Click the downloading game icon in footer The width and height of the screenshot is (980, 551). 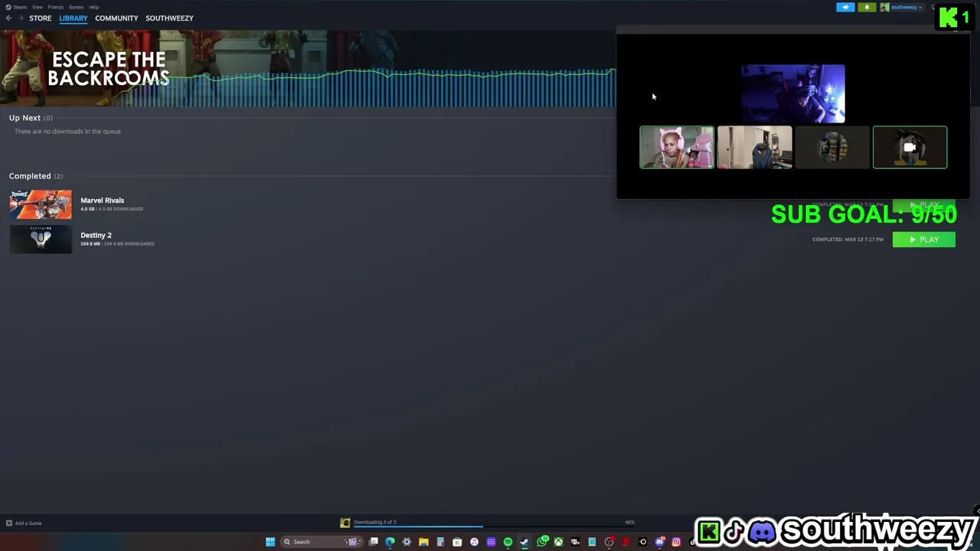(x=345, y=523)
